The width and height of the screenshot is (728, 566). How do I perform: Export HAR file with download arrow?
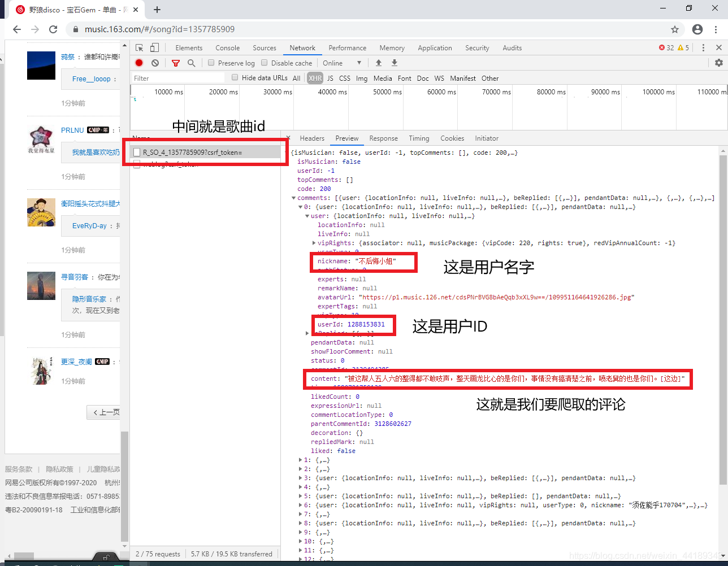click(x=395, y=63)
